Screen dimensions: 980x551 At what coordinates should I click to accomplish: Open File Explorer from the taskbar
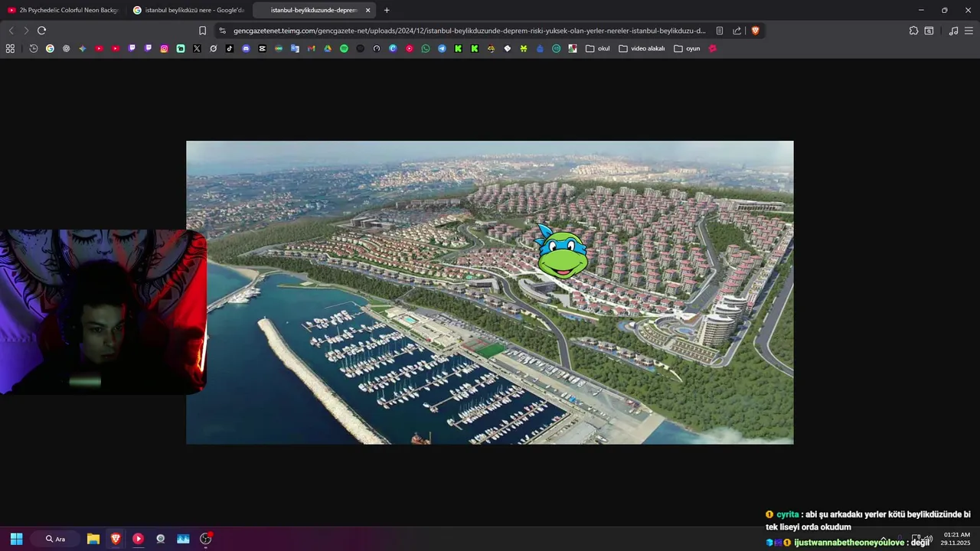(93, 539)
